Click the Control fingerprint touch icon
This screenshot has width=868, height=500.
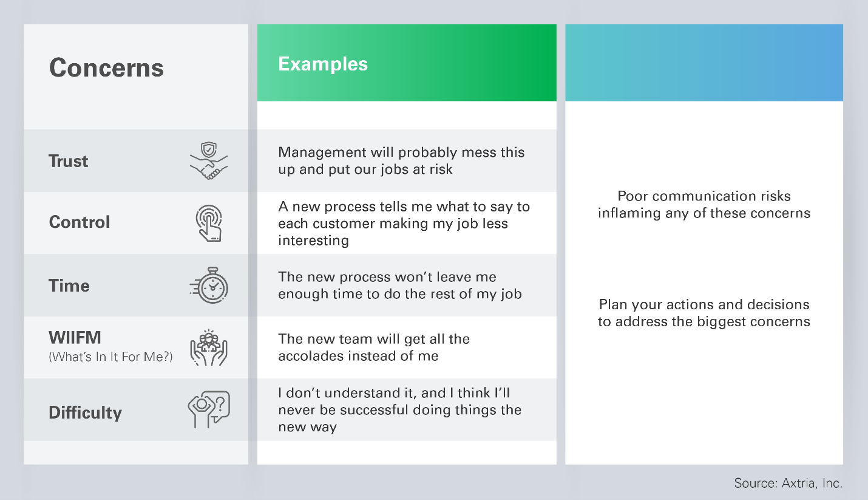[x=208, y=223]
